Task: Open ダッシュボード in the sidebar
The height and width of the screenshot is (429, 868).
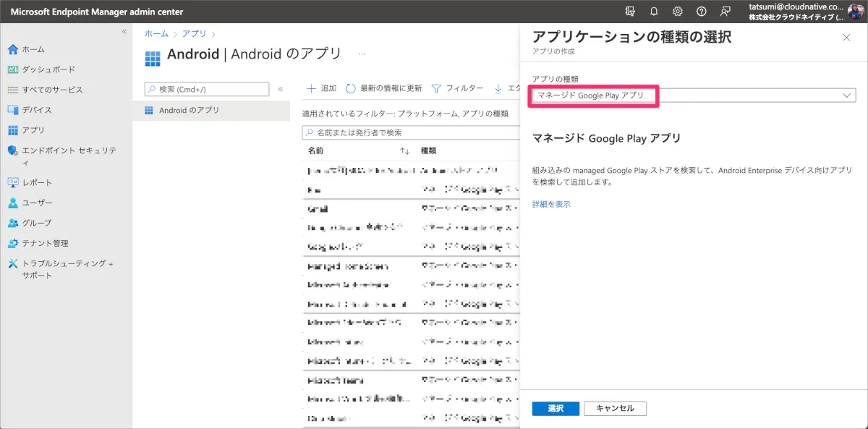Action: 48,69
